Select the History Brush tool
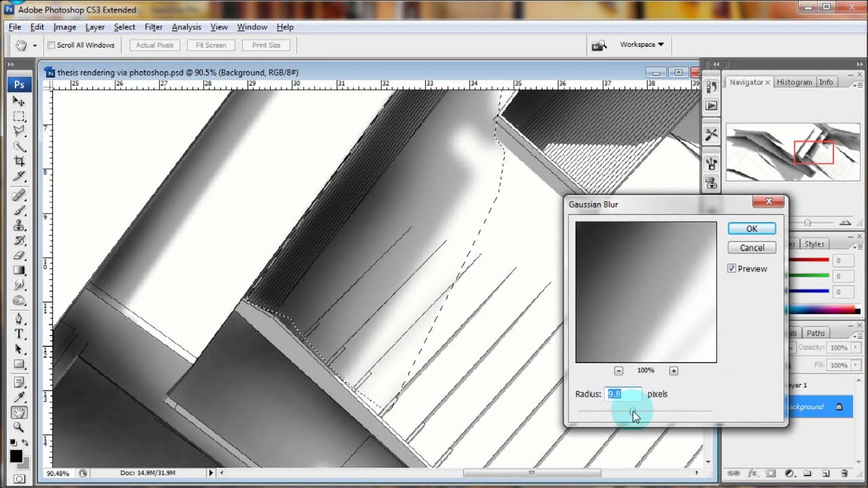 click(x=19, y=241)
